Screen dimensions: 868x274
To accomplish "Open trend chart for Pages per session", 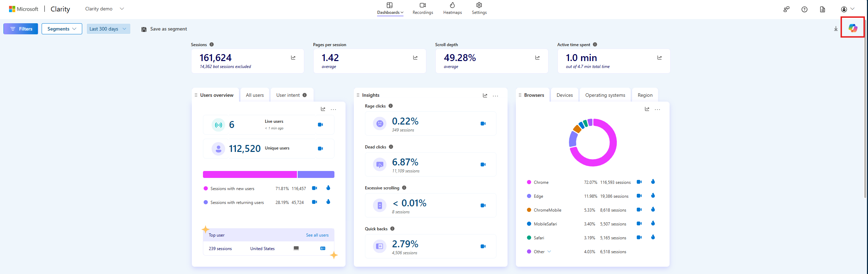I will (x=415, y=58).
